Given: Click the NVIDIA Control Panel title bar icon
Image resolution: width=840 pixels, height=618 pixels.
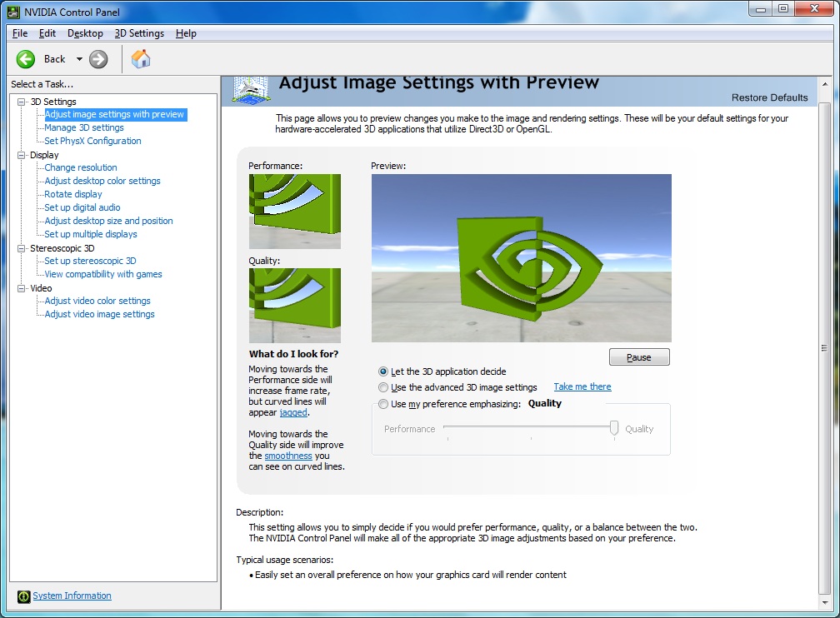Looking at the screenshot, I should 13,12.
